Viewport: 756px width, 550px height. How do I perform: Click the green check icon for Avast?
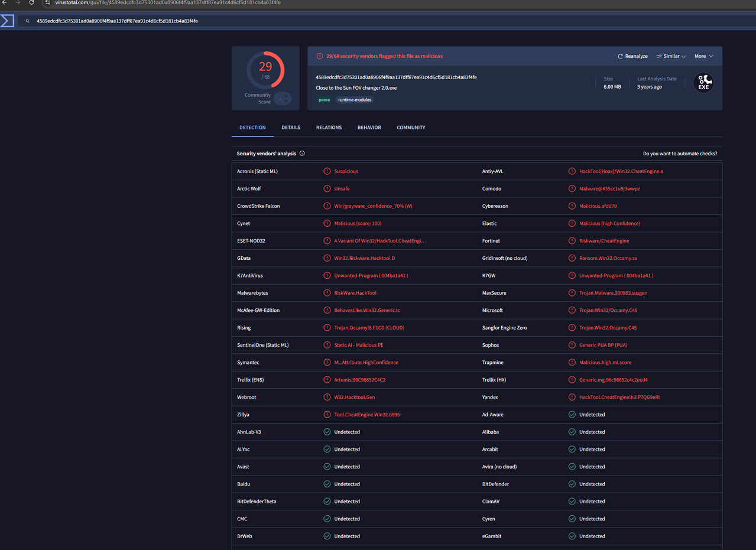(327, 467)
